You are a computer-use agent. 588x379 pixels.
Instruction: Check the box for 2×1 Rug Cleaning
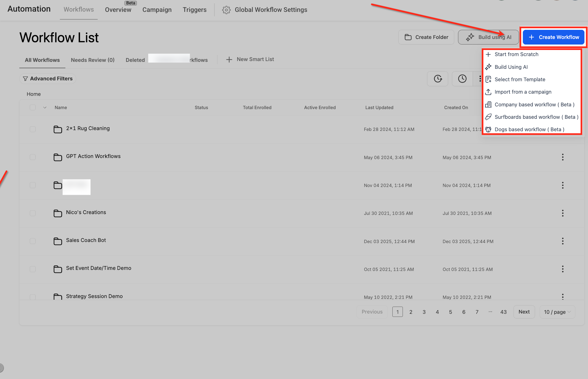(33, 129)
